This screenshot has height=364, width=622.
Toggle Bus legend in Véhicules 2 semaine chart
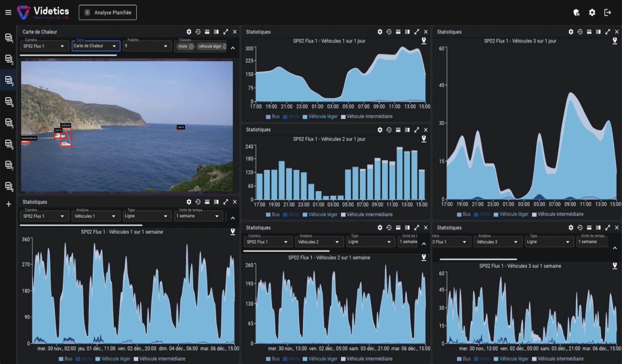coord(273,359)
